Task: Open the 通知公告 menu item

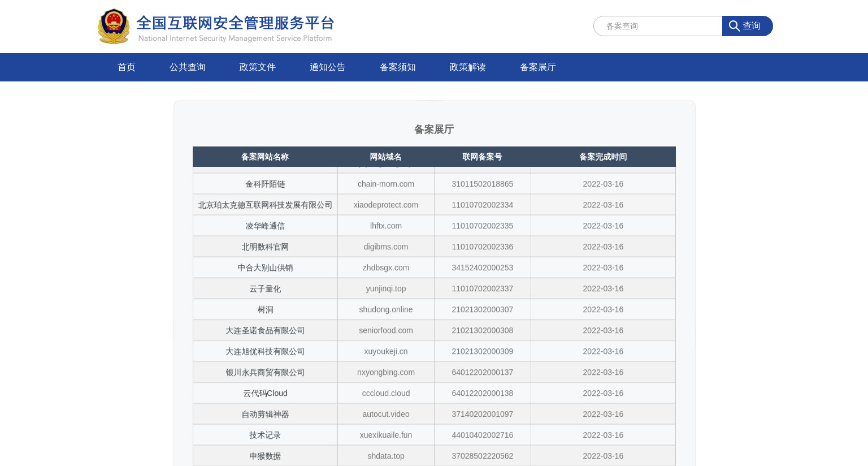Action: [x=328, y=67]
